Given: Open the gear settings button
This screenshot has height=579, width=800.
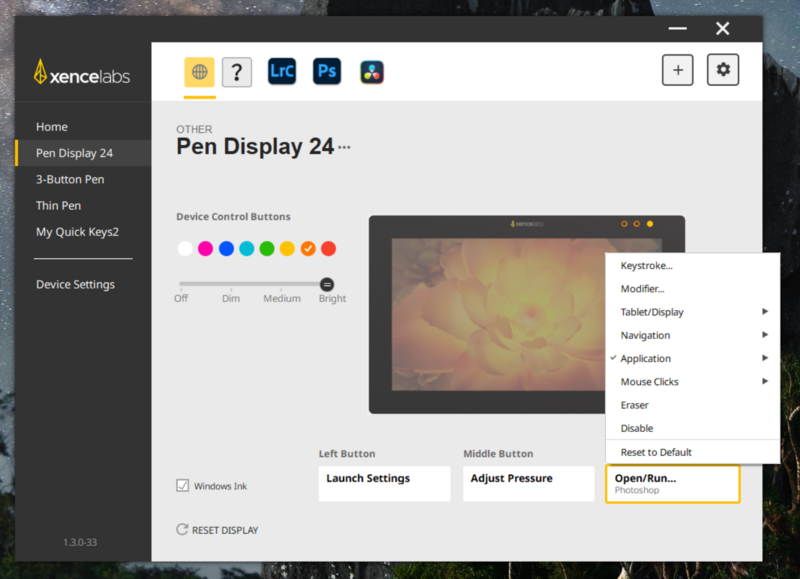Looking at the screenshot, I should [x=722, y=69].
